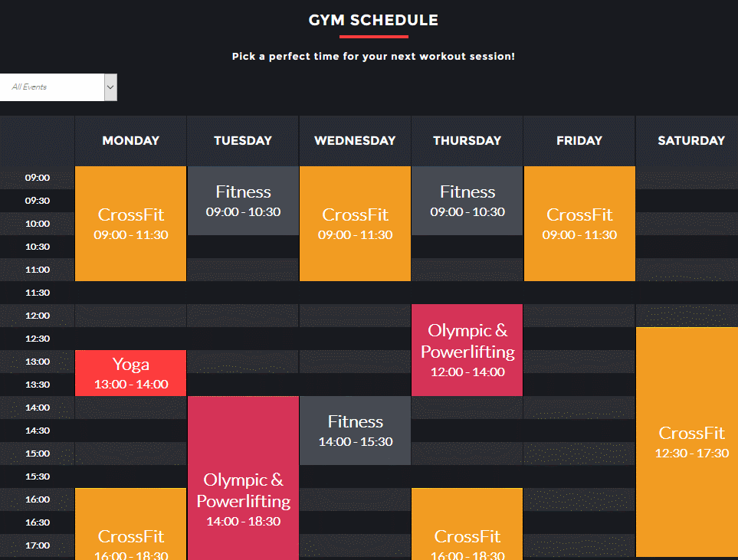
Task: Open Thursday Olympic & Powerlifting 12:00 - 14:00
Action: [467, 350]
